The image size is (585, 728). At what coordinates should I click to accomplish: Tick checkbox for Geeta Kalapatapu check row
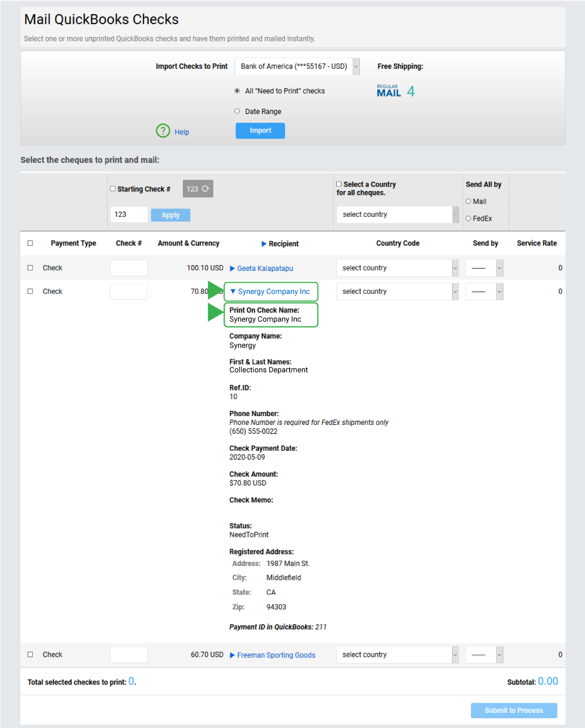30,268
